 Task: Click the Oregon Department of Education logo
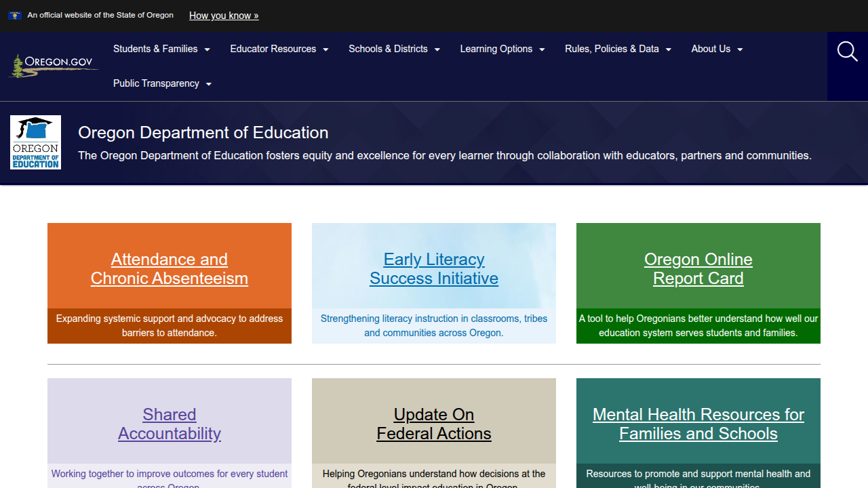point(35,142)
